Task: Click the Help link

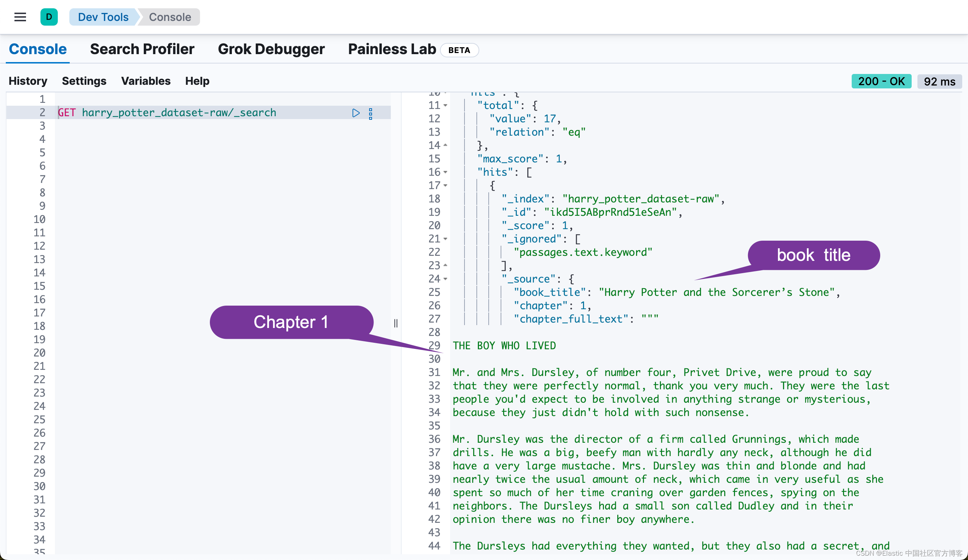Action: (197, 81)
